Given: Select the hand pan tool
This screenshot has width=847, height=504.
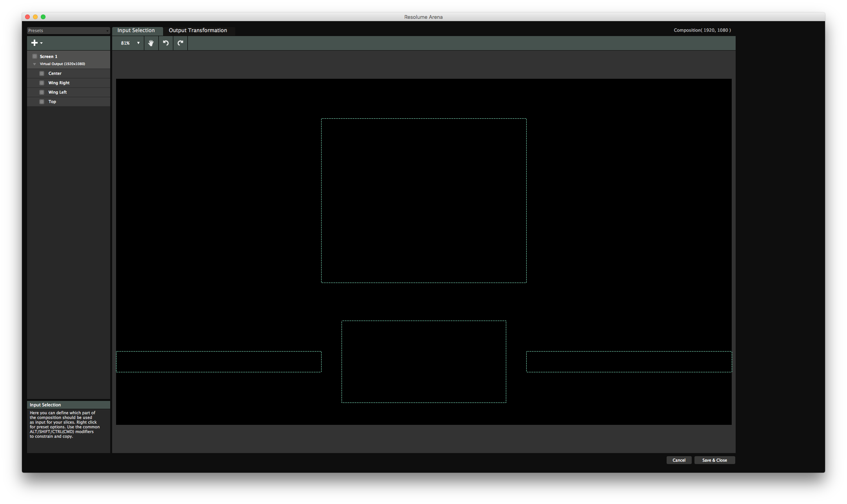Looking at the screenshot, I should [151, 43].
